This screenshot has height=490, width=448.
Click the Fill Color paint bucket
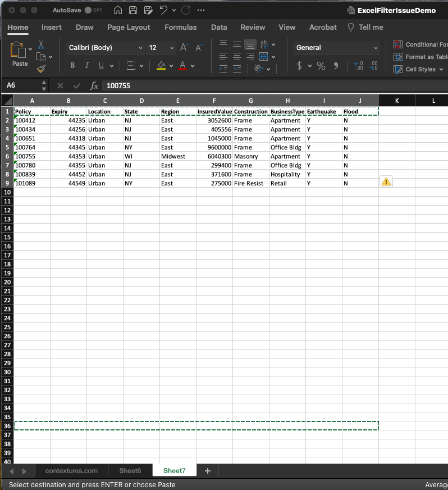click(x=161, y=66)
